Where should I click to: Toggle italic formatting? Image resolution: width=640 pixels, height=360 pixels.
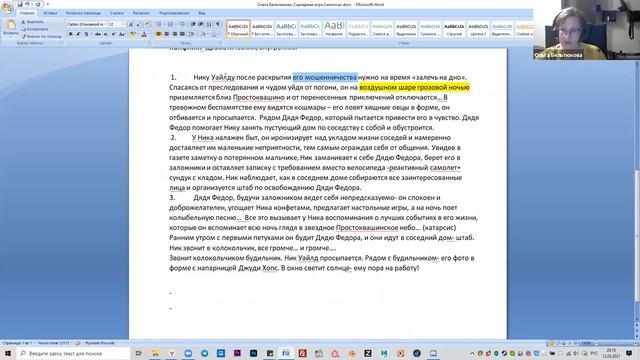click(78, 34)
